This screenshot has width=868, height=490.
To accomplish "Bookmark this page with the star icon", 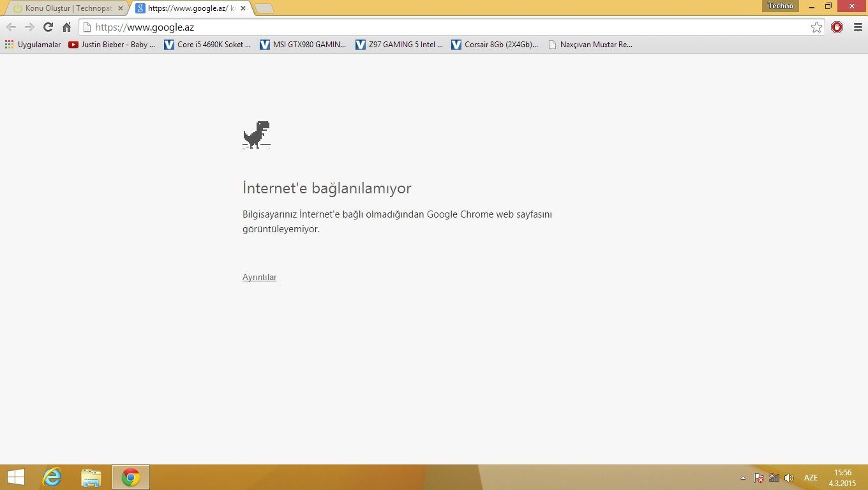I will tap(816, 27).
